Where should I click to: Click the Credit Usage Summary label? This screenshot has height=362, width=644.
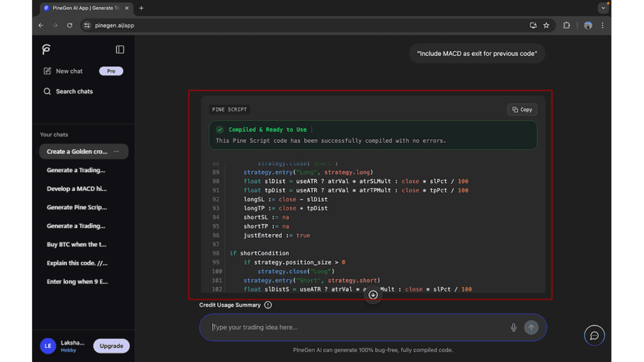(230, 305)
